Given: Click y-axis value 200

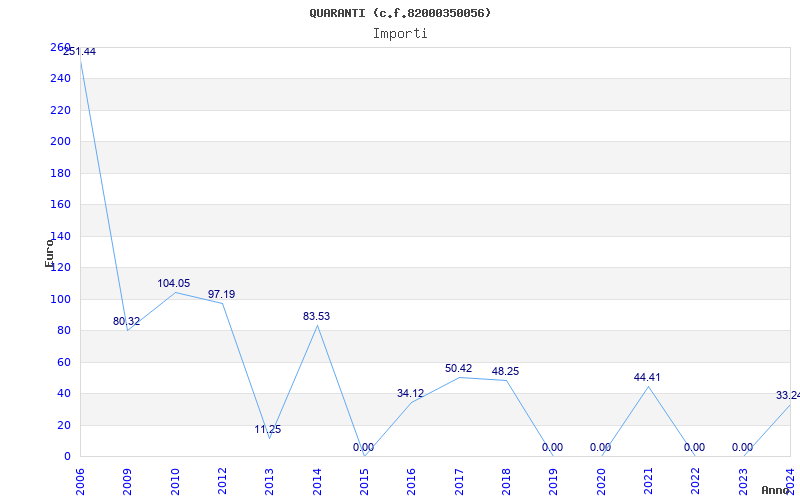Looking at the screenshot, I should [60, 141].
